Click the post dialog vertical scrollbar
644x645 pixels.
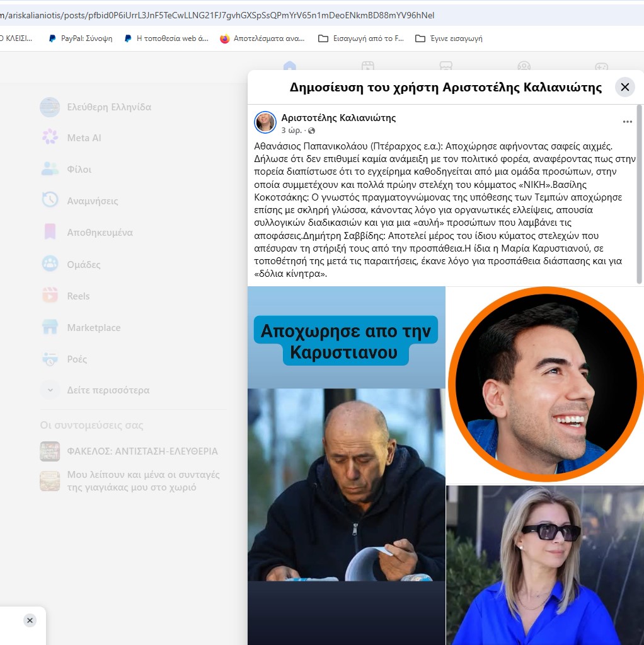[639, 194]
